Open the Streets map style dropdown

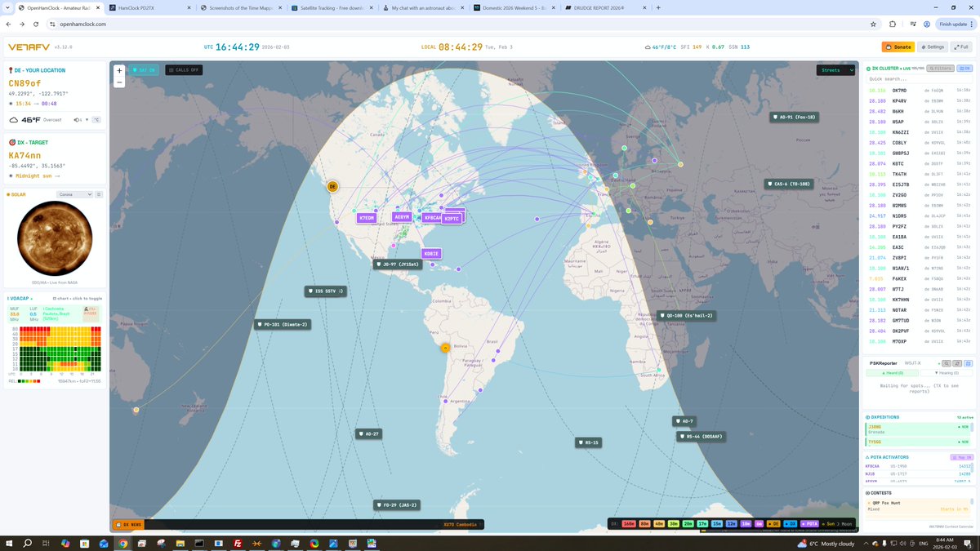click(835, 70)
